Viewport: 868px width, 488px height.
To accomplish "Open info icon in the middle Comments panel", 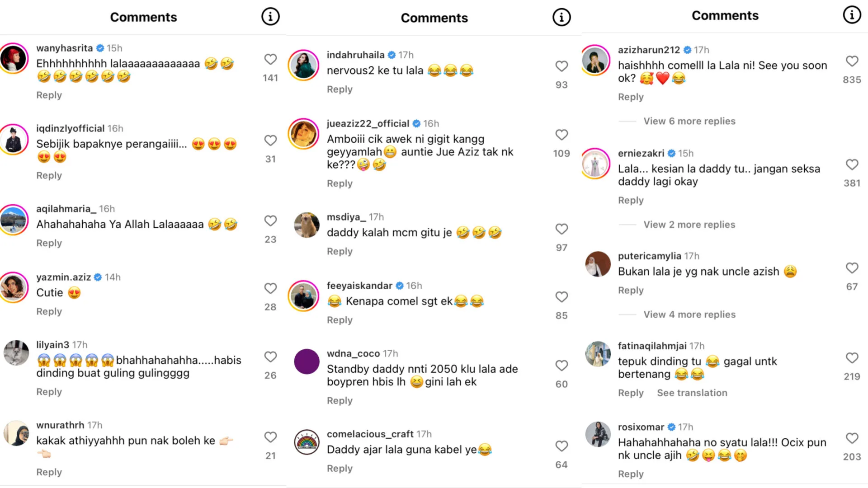I will [x=561, y=18].
